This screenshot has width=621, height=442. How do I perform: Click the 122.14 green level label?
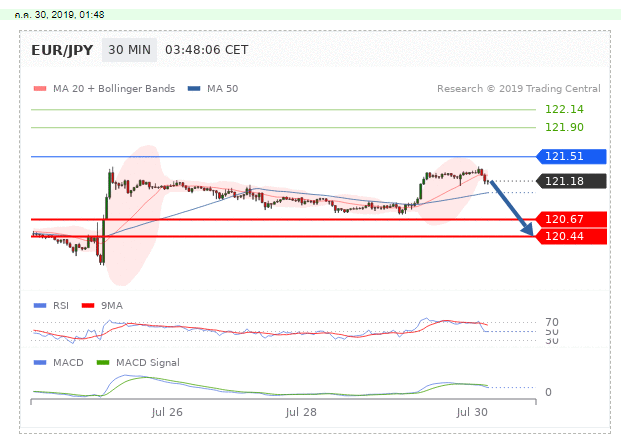(564, 110)
